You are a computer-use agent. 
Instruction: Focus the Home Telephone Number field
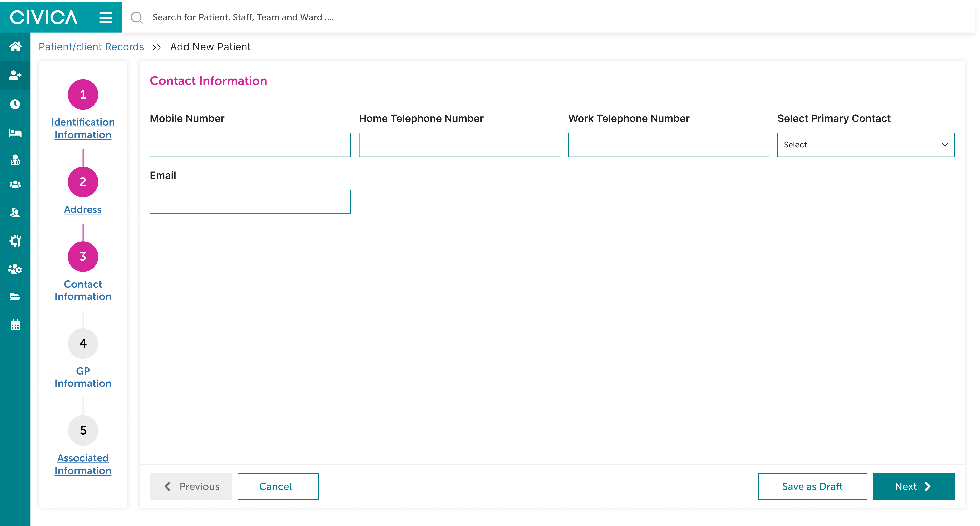460,145
